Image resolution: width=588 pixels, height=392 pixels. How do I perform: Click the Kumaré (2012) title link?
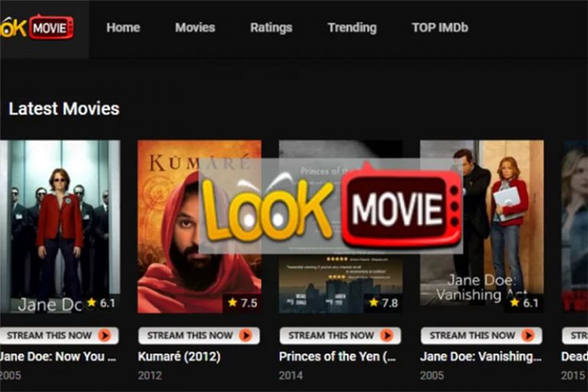179,356
